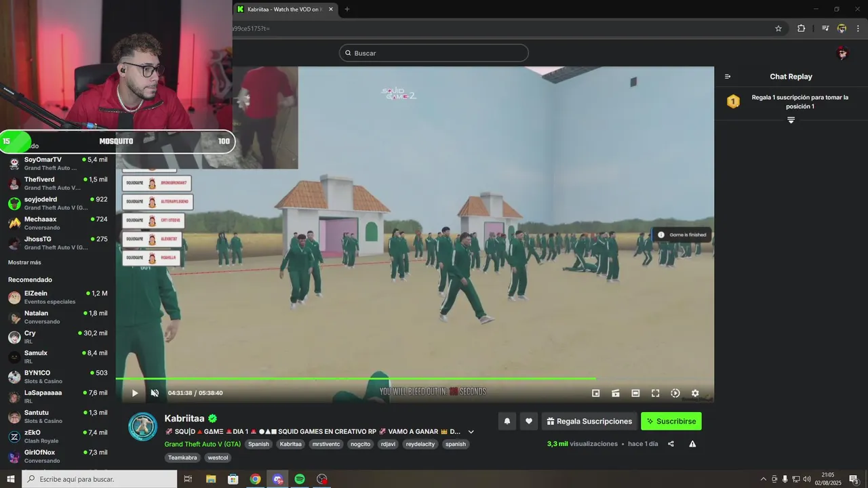Image resolution: width=868 pixels, height=488 pixels.
Task: Select the Teamkabra tag
Action: pyautogui.click(x=183, y=457)
